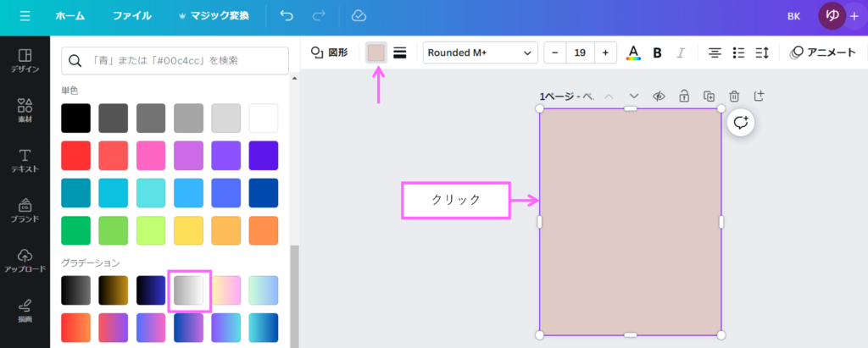
Task: Open the 素材 elements panel
Action: (25, 112)
